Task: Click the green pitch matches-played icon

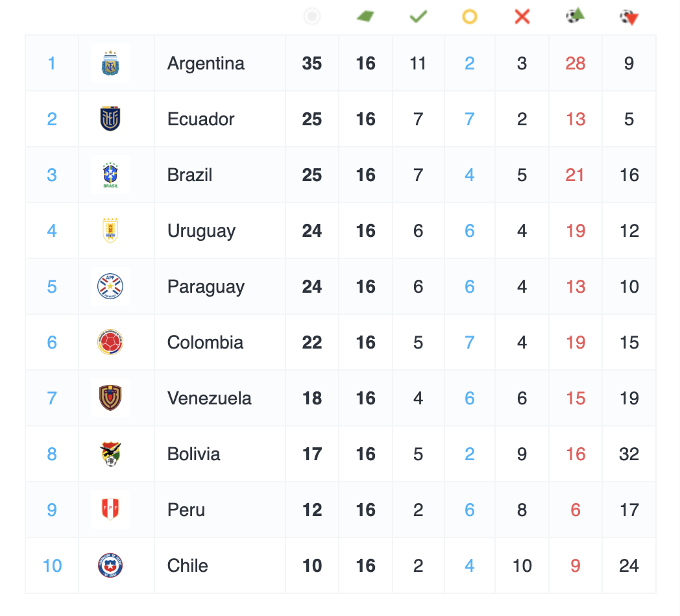Action: tap(365, 16)
